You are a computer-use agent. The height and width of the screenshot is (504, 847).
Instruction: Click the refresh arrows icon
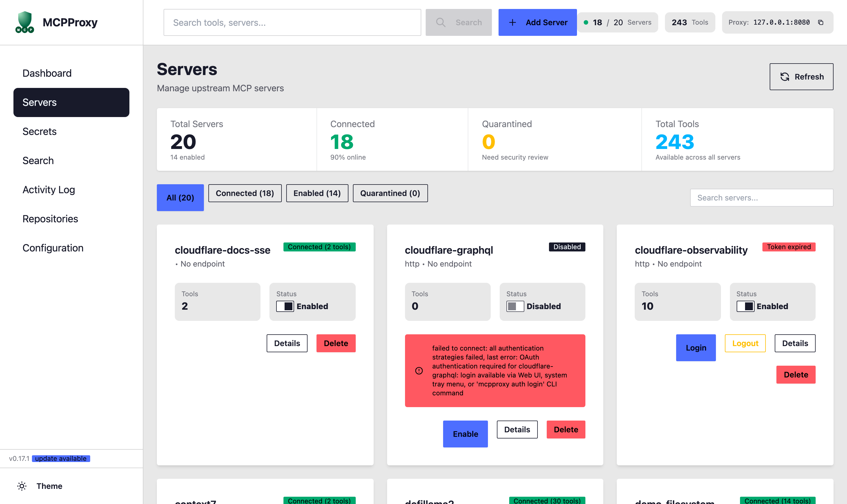click(x=785, y=77)
